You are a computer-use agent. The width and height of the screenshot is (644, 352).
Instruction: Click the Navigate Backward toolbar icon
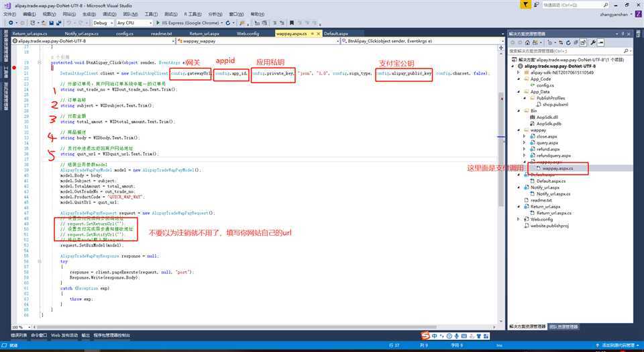(11, 23)
